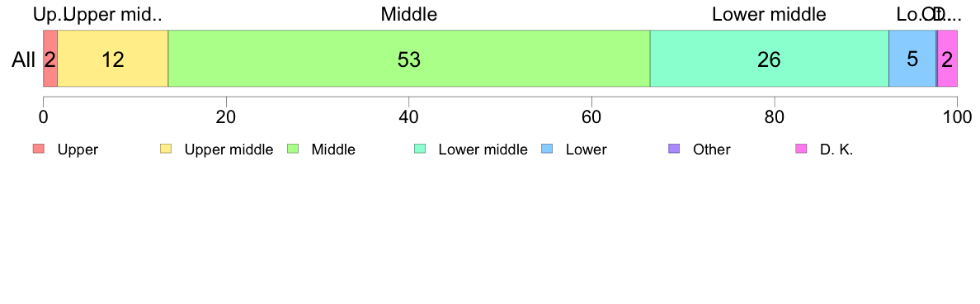
Task: Click the yellow Upper middle legend swatch
Action: (166, 149)
